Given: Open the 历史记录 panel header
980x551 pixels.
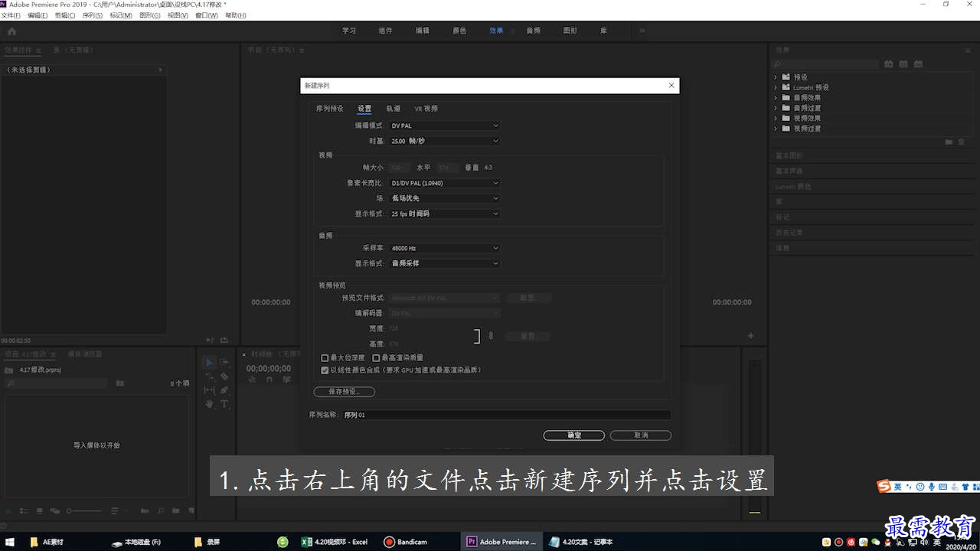Looking at the screenshot, I should [789, 232].
